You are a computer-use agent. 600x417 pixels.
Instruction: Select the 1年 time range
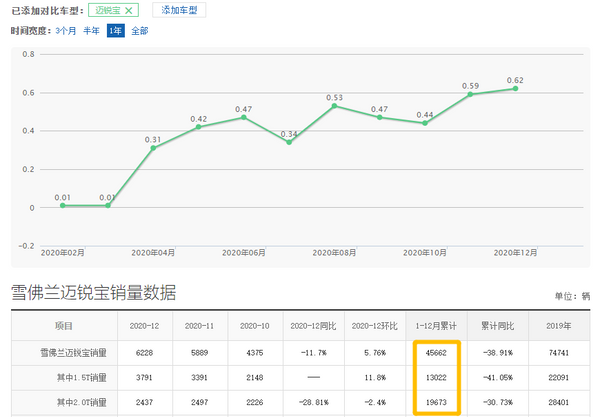click(x=116, y=31)
